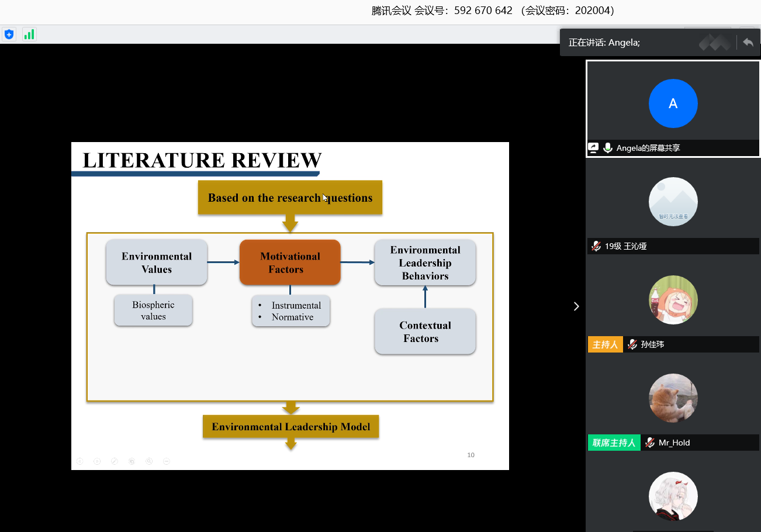Go to next slide with right arrow
This screenshot has width=761, height=532.
pyautogui.click(x=97, y=461)
